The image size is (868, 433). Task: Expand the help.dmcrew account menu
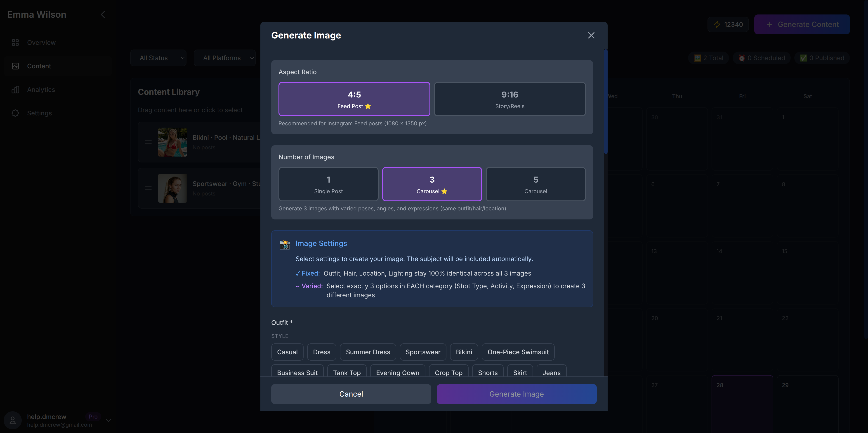108,420
